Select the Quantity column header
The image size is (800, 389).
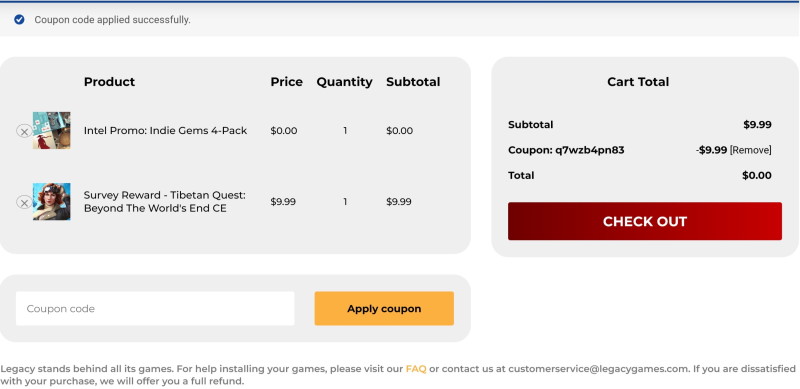tap(344, 82)
